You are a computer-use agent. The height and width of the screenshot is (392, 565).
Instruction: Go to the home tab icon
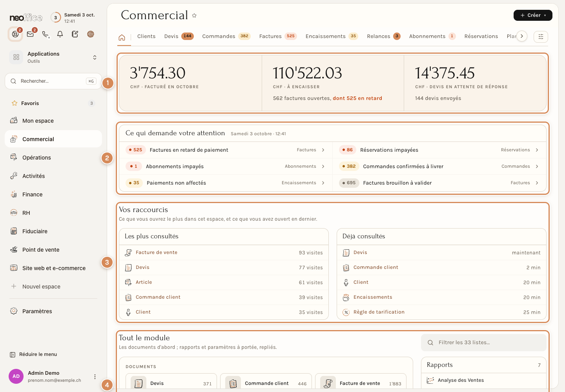click(122, 37)
